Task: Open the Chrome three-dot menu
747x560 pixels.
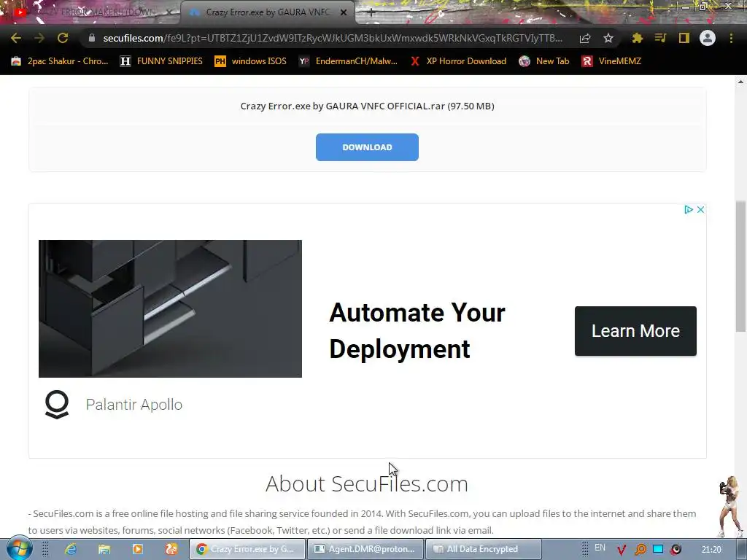Action: coord(731,38)
